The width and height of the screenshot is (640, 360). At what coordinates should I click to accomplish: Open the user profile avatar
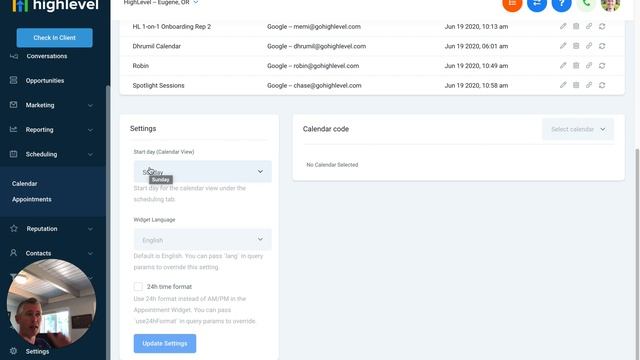click(x=611, y=3)
